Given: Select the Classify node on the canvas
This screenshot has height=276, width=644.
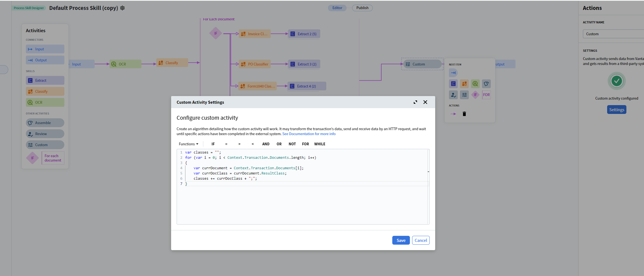Looking at the screenshot, I should click(172, 63).
